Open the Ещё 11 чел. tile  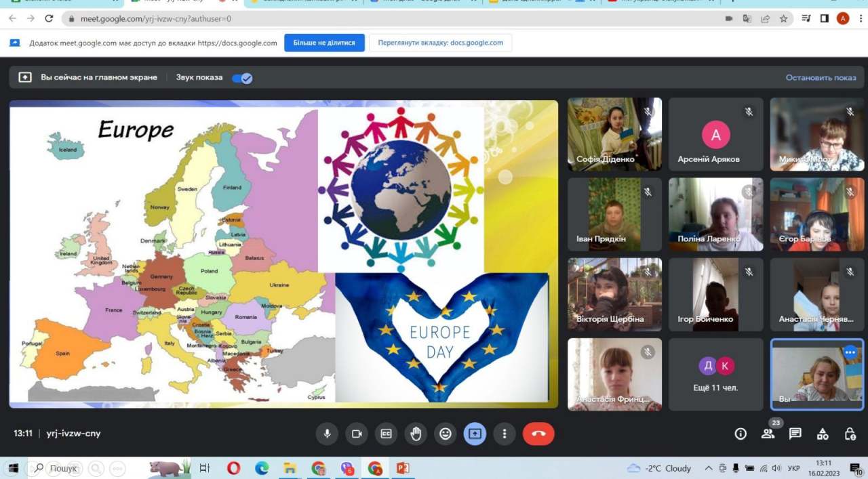tap(715, 374)
